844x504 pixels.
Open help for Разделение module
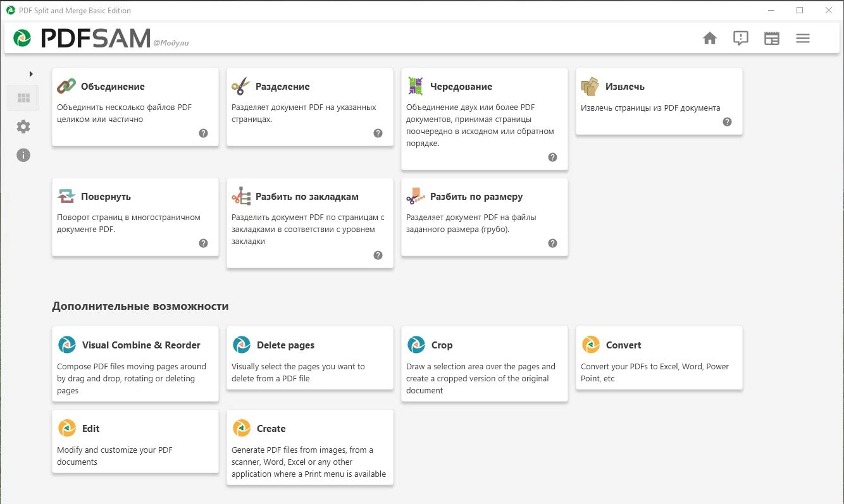click(378, 133)
